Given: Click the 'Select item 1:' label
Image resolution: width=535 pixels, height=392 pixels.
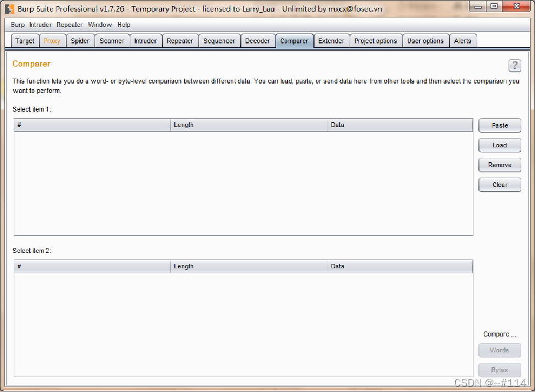Looking at the screenshot, I should coord(32,109).
